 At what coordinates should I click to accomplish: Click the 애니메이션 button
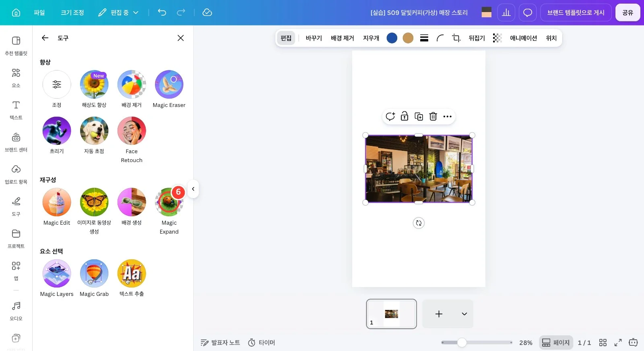pyautogui.click(x=523, y=38)
